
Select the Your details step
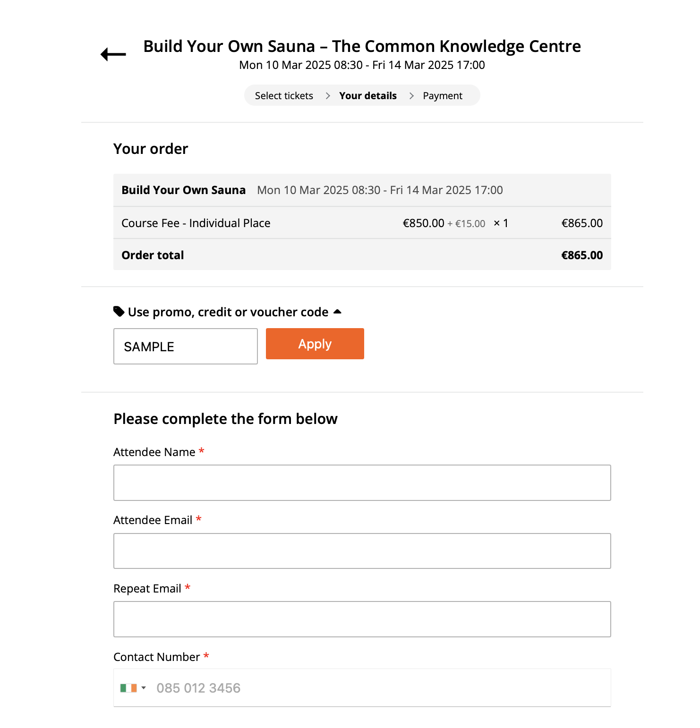pos(367,96)
